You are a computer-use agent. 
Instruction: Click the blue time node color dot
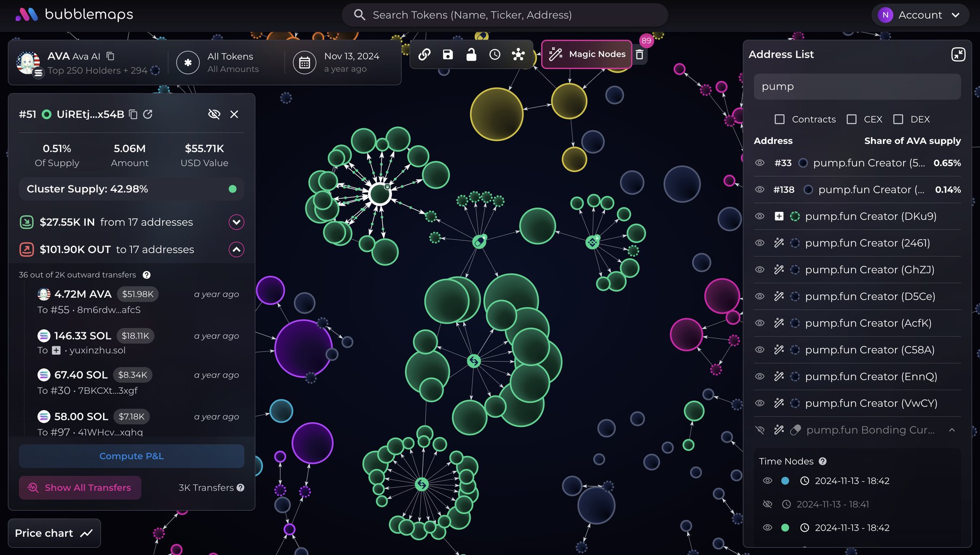[x=785, y=481]
